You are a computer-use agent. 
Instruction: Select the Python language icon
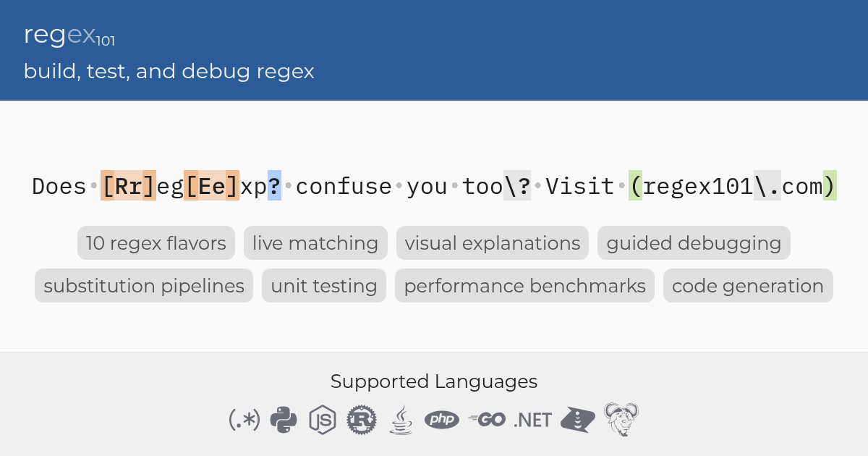pyautogui.click(x=284, y=419)
